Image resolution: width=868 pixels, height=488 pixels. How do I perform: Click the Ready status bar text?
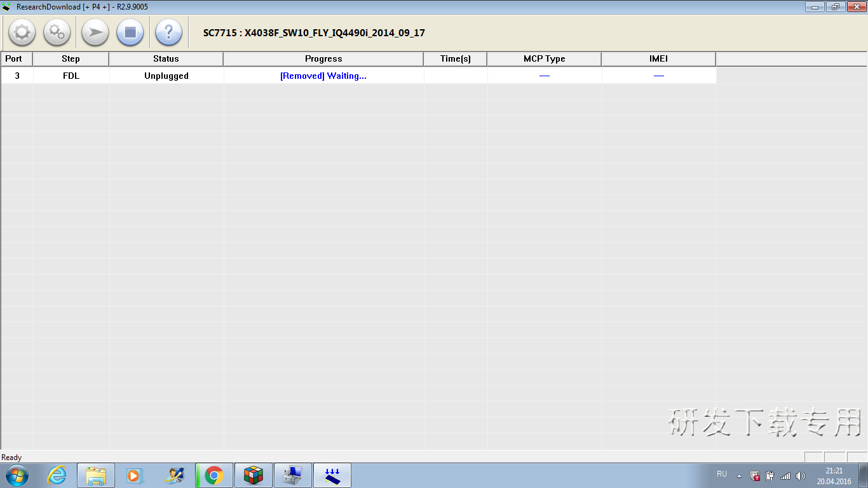[11, 457]
